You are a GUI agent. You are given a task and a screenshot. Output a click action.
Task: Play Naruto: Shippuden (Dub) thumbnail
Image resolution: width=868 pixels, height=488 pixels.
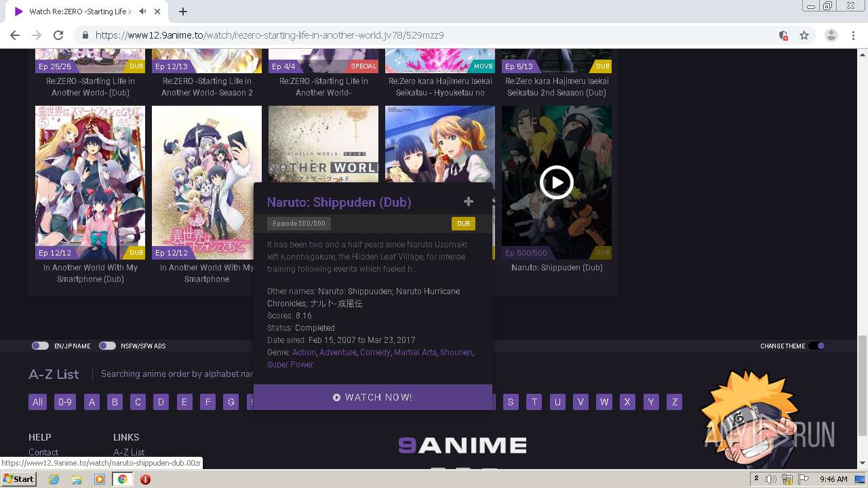click(557, 182)
